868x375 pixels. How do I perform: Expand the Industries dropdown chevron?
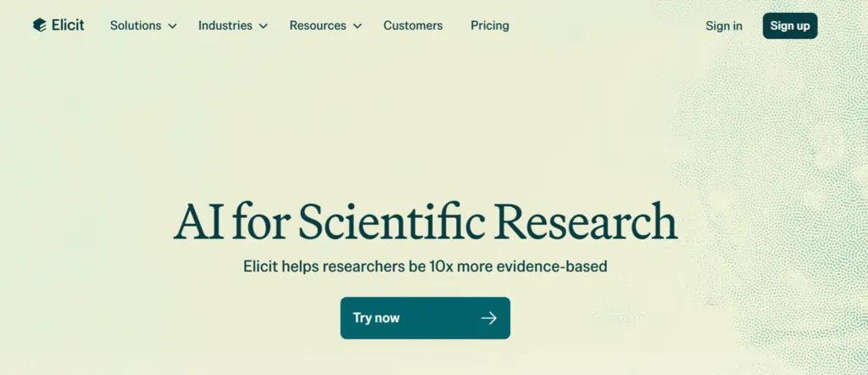[x=263, y=26]
